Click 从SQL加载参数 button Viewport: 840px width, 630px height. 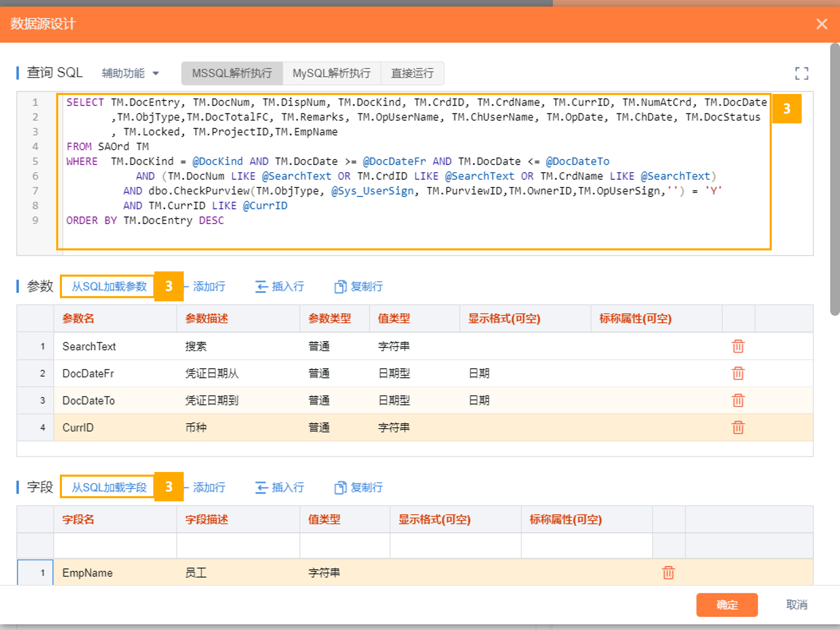click(x=109, y=287)
